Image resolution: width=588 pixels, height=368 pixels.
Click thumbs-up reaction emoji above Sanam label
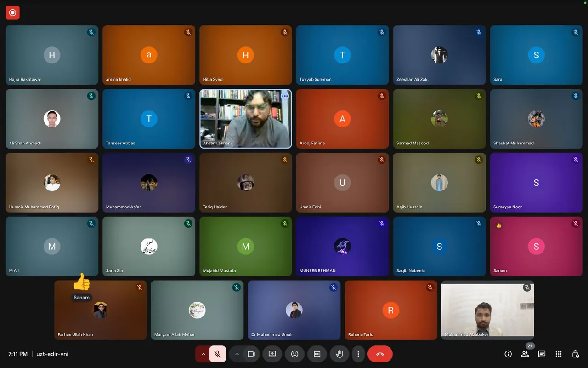pos(82,282)
